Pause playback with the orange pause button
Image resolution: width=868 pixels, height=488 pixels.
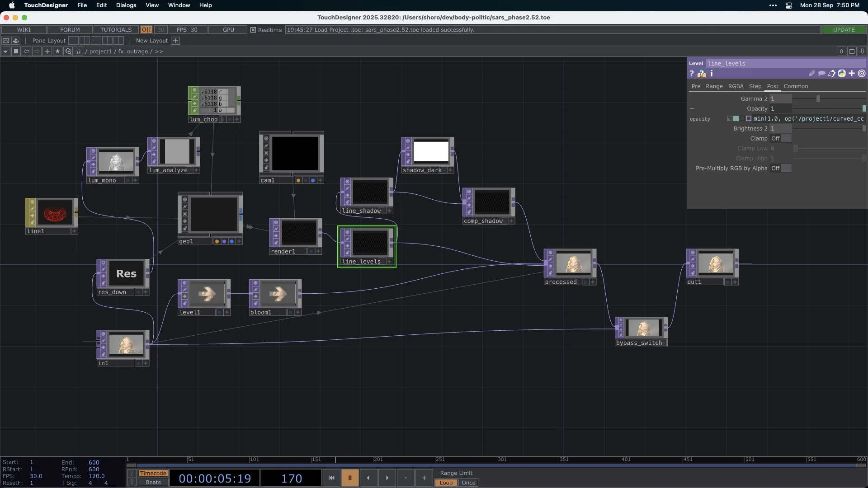tap(349, 478)
